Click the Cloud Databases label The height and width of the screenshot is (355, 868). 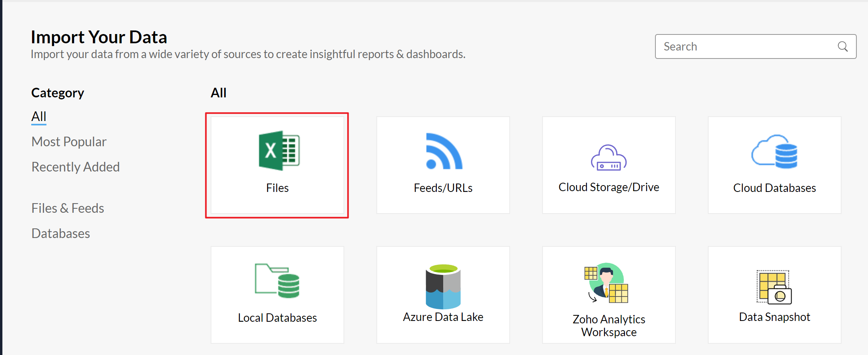click(x=775, y=188)
